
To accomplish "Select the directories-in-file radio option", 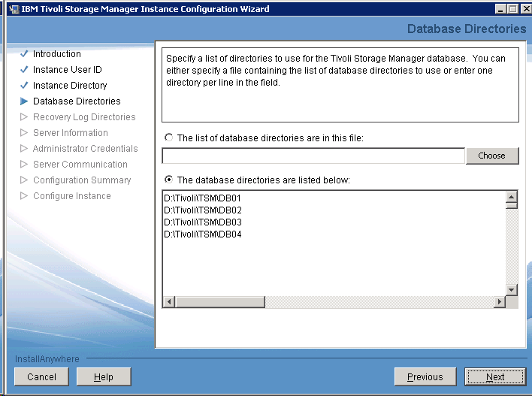I will [169, 138].
